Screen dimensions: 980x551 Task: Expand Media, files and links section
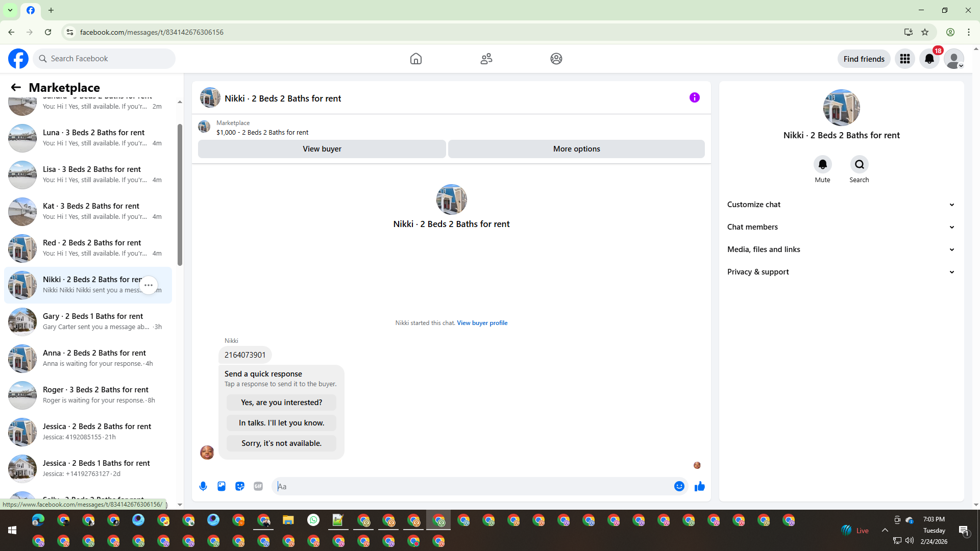pos(841,249)
